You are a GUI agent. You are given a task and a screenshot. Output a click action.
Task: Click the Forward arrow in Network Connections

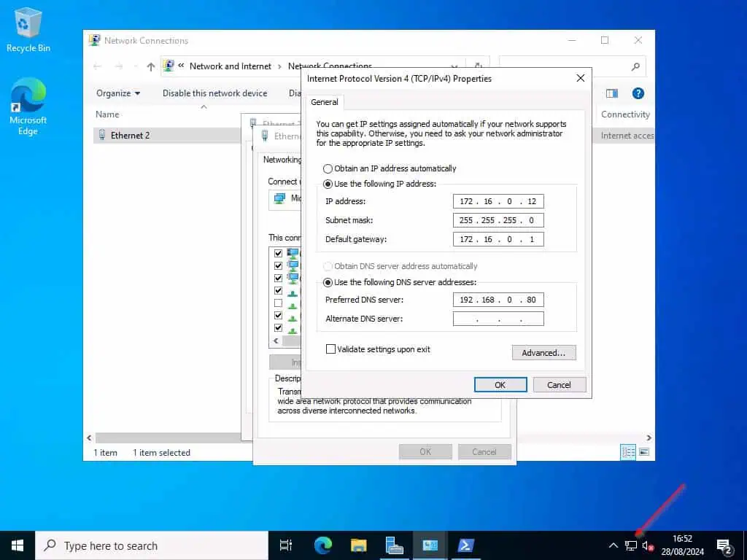(x=119, y=66)
